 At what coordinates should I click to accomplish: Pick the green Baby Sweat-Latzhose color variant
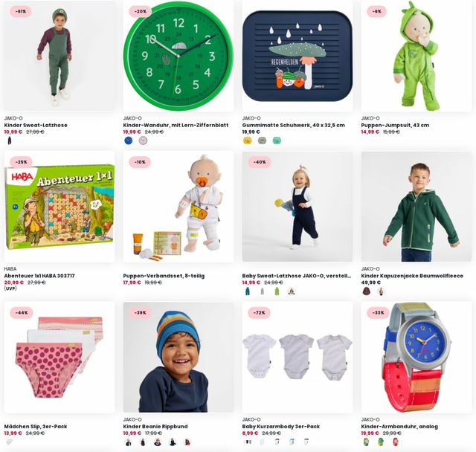(x=277, y=291)
